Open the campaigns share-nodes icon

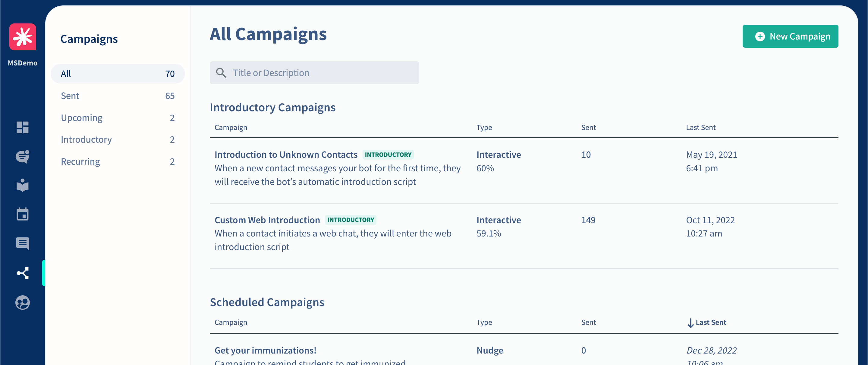coord(23,273)
